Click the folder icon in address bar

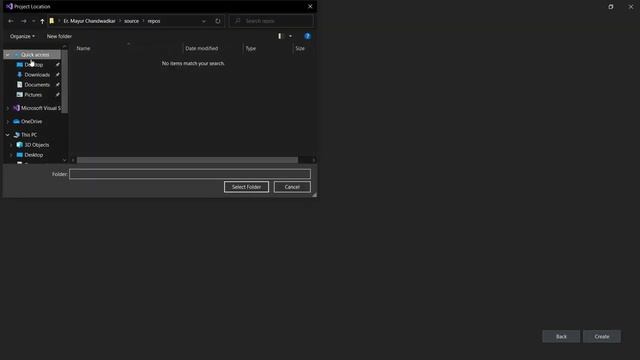click(x=51, y=21)
